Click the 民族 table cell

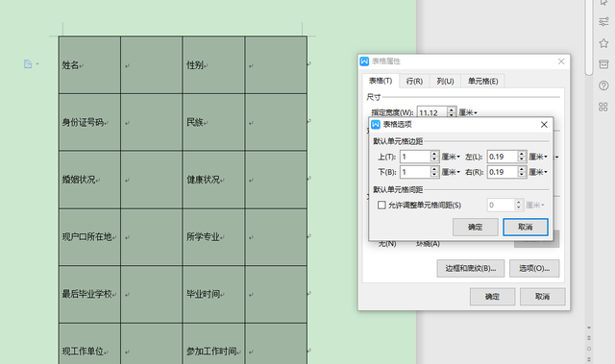coord(213,122)
